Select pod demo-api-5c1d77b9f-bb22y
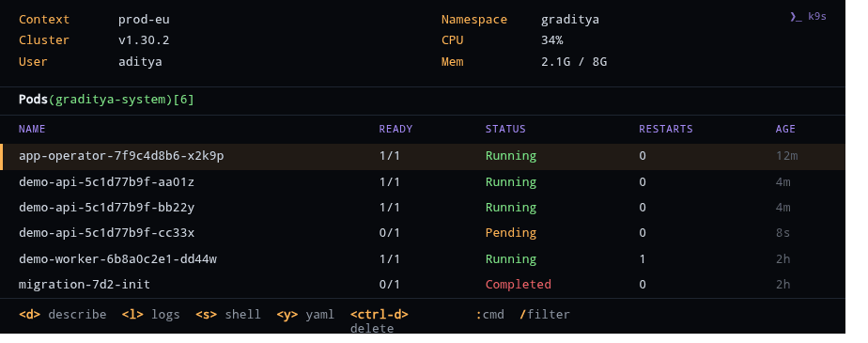Image resolution: width=868 pixels, height=343 pixels. pos(423,208)
